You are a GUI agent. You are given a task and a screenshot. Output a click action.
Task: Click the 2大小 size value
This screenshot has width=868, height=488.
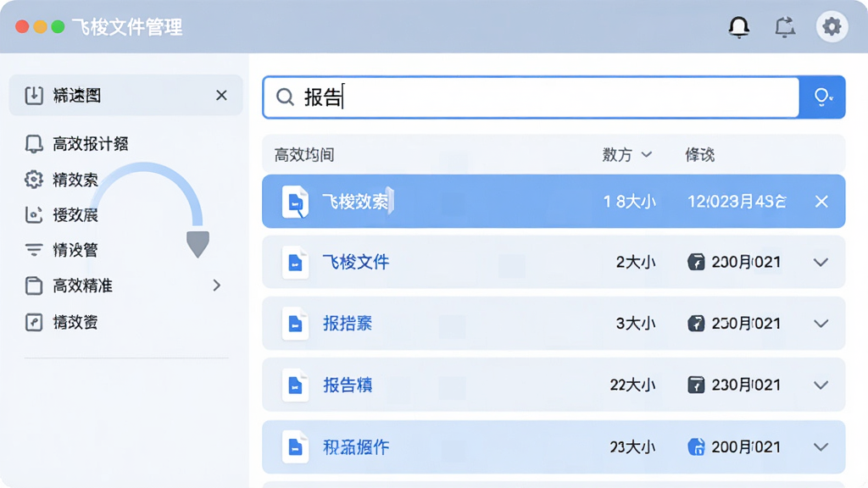tap(636, 262)
